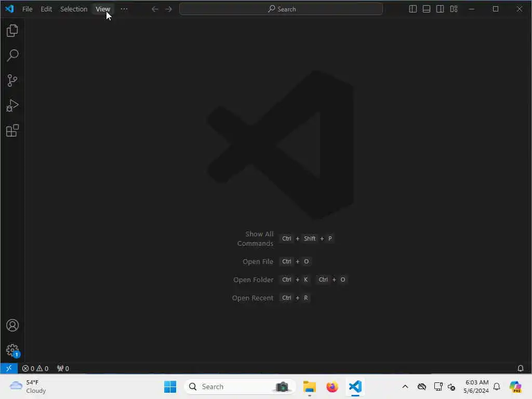Open a remote window from the status bar
The image size is (532, 399).
point(9,368)
